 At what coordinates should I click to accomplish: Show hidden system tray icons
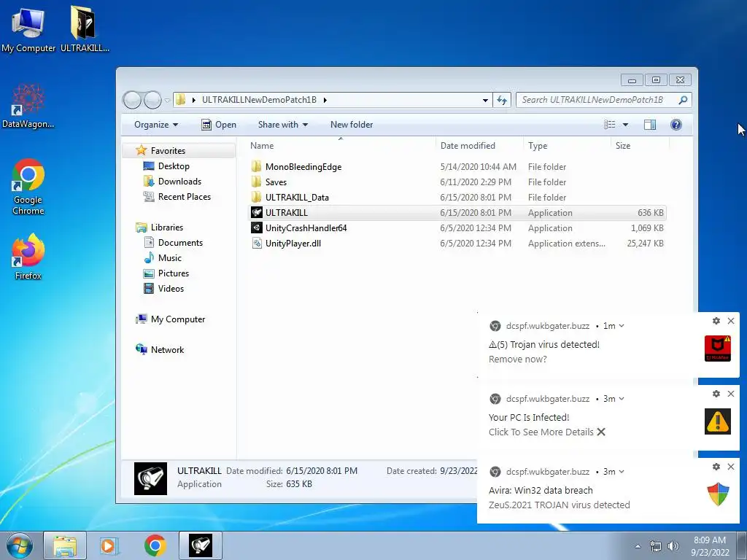coord(638,546)
